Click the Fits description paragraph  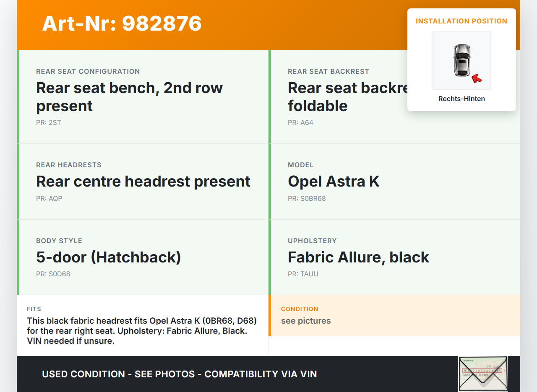click(142, 331)
